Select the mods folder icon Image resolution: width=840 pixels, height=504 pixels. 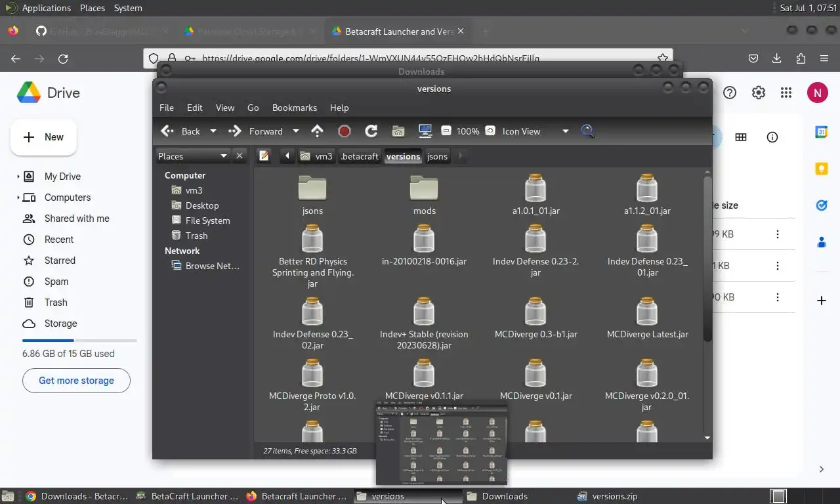(424, 188)
